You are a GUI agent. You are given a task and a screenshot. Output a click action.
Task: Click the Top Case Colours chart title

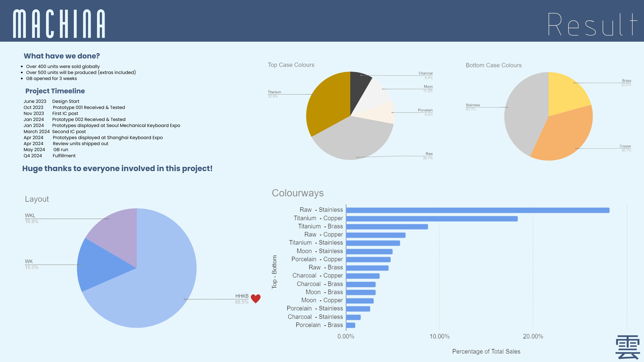click(x=291, y=65)
